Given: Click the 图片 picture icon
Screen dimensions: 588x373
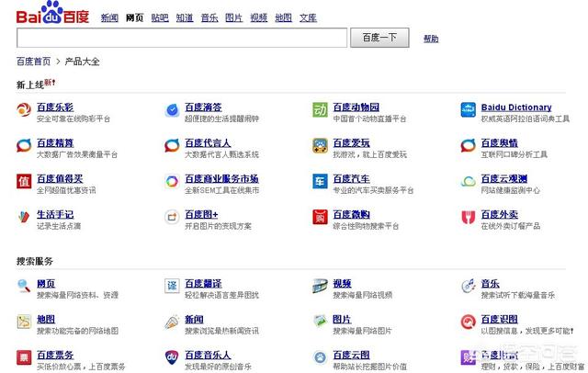Looking at the screenshot, I should click(x=320, y=321).
